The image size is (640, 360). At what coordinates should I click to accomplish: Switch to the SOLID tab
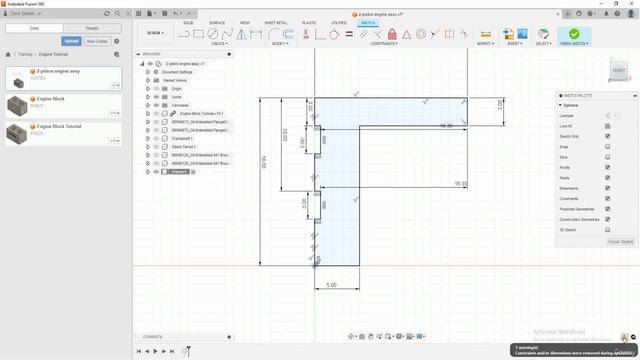click(x=188, y=23)
